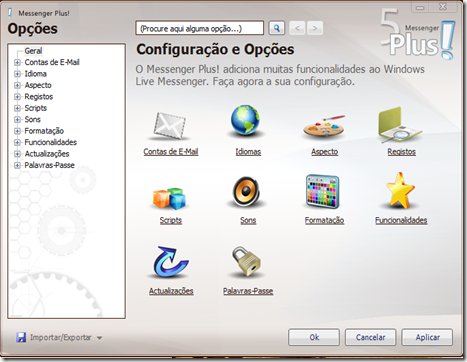Open the Funcionalidades star icon

coord(400,190)
